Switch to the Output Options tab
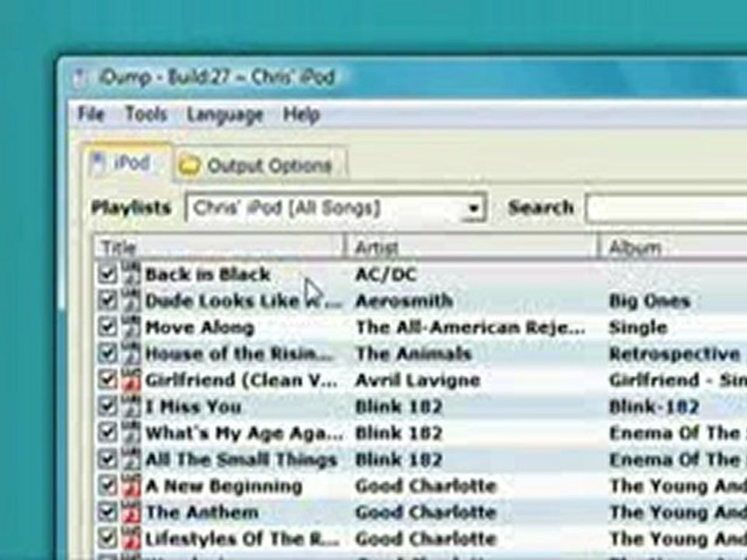This screenshot has height=560, width=747. click(260, 165)
